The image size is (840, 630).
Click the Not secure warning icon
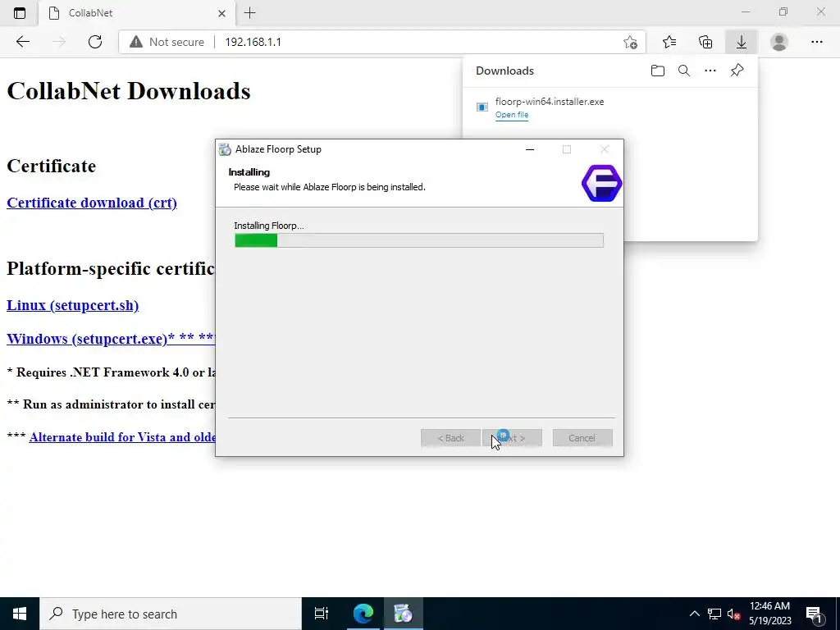(136, 42)
